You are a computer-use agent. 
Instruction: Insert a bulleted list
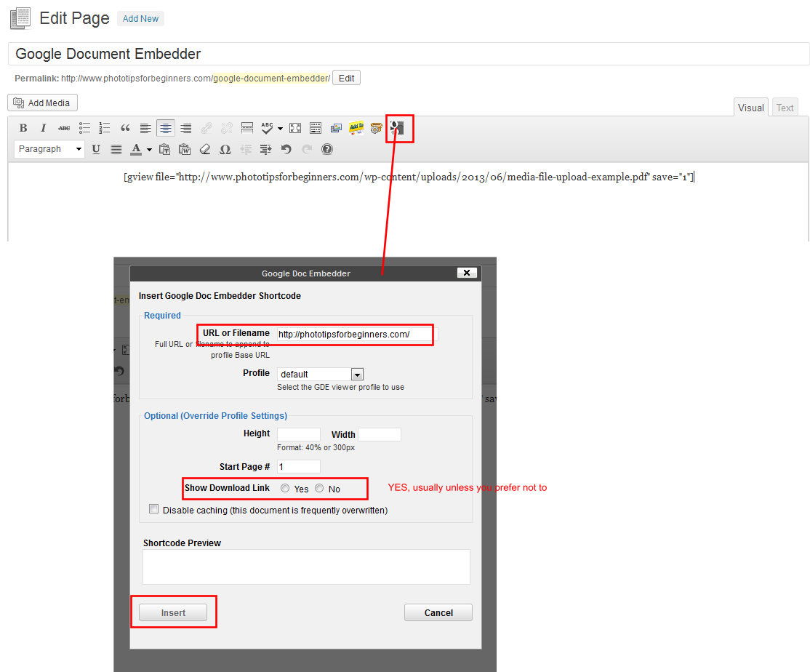click(x=84, y=128)
